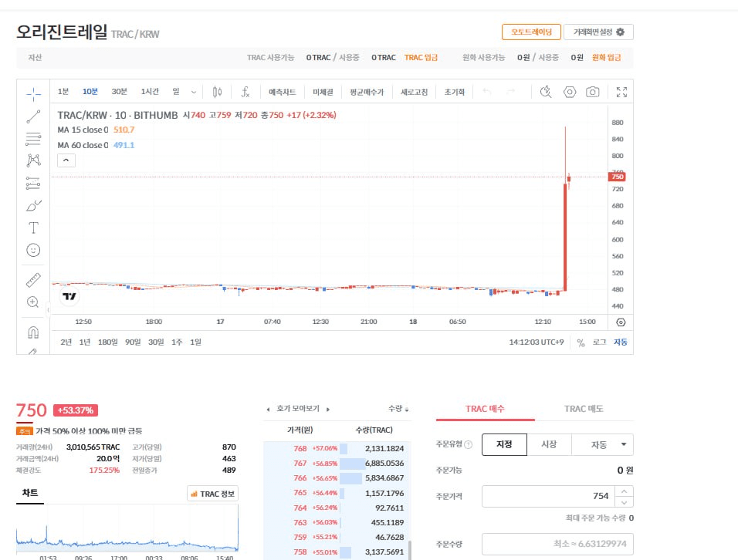Decrease order price with down stepper
The height and width of the screenshot is (560, 738).
point(624,502)
